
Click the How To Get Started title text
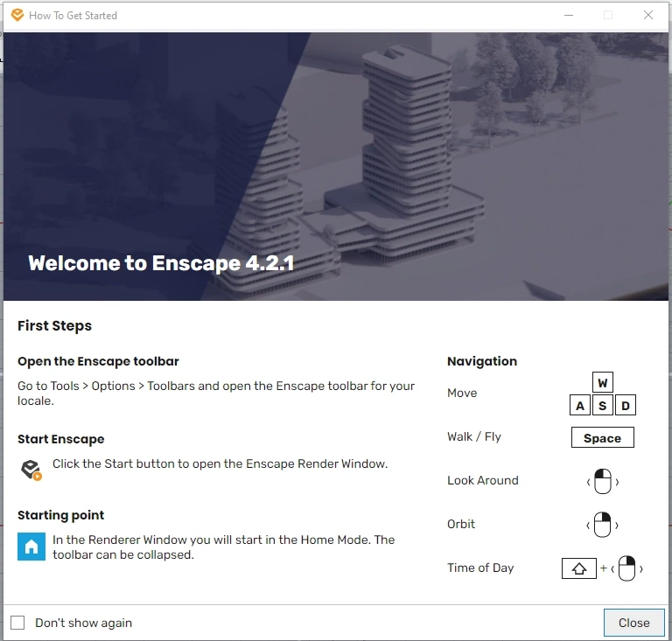coord(73,16)
